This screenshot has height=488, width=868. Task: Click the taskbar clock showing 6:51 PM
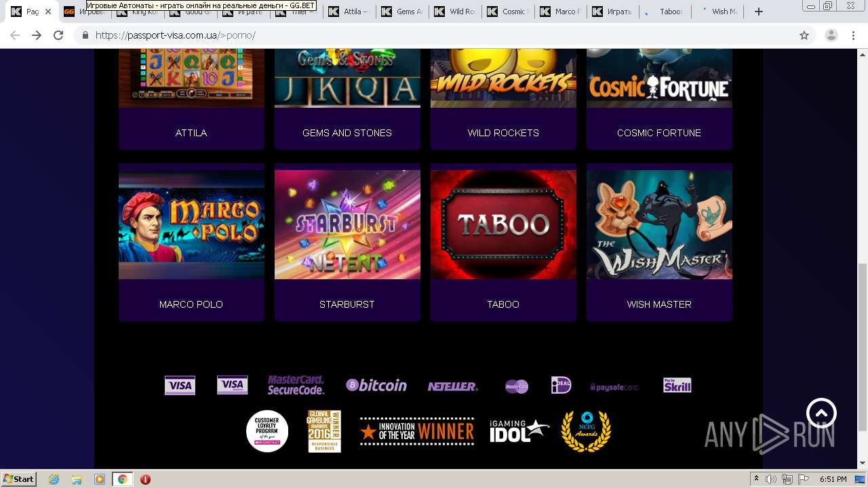[833, 479]
